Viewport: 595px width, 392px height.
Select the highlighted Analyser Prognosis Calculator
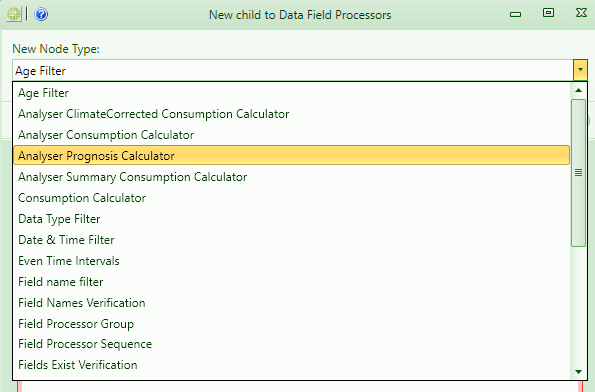click(x=291, y=156)
